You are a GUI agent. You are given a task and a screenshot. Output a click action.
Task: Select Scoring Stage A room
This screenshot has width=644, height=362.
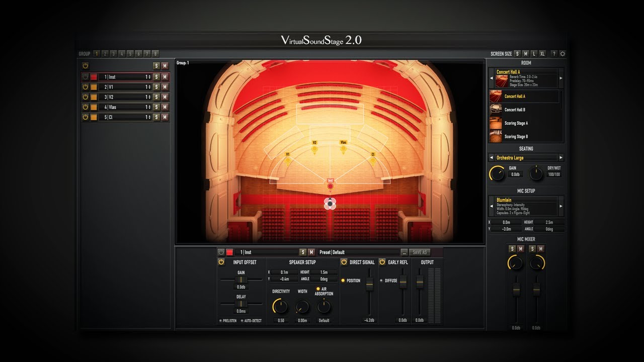[x=525, y=123]
